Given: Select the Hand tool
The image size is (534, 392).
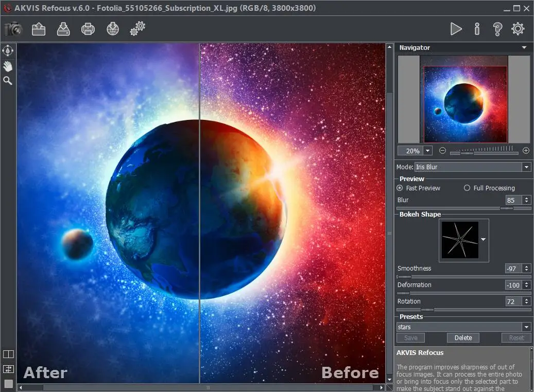Looking at the screenshot, I should tap(8, 66).
